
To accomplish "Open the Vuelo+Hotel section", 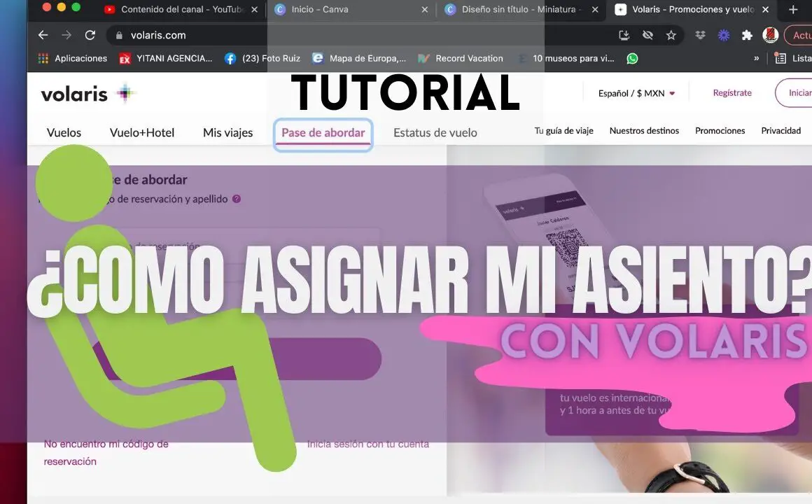I will (142, 132).
